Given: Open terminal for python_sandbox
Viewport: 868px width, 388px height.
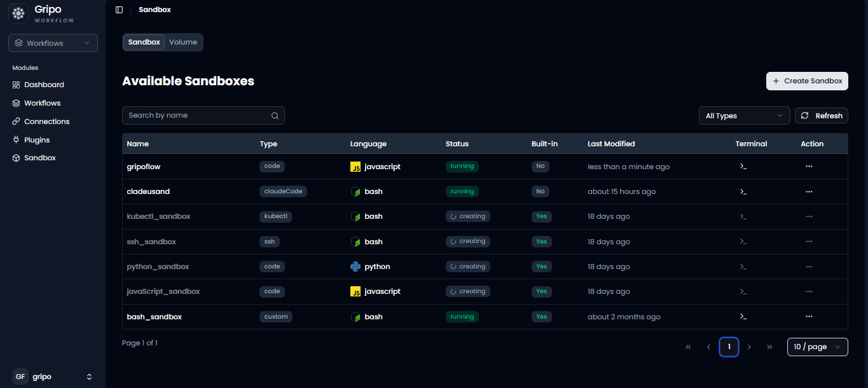Looking at the screenshot, I should click(x=743, y=267).
